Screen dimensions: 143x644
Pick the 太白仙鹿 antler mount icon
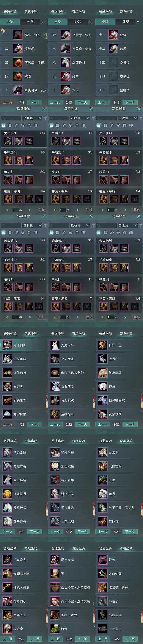[x=102, y=574]
